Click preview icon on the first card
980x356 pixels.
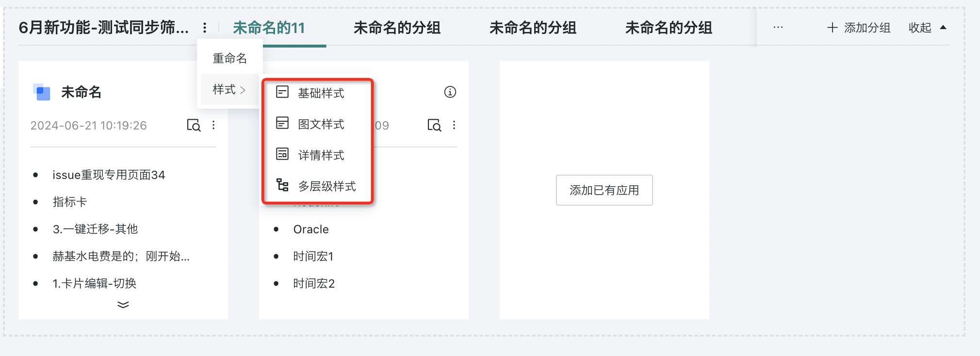[194, 125]
